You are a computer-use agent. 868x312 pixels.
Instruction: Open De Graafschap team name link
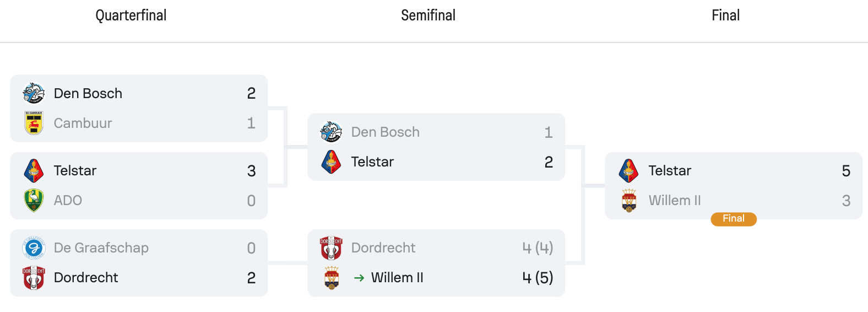(101, 248)
